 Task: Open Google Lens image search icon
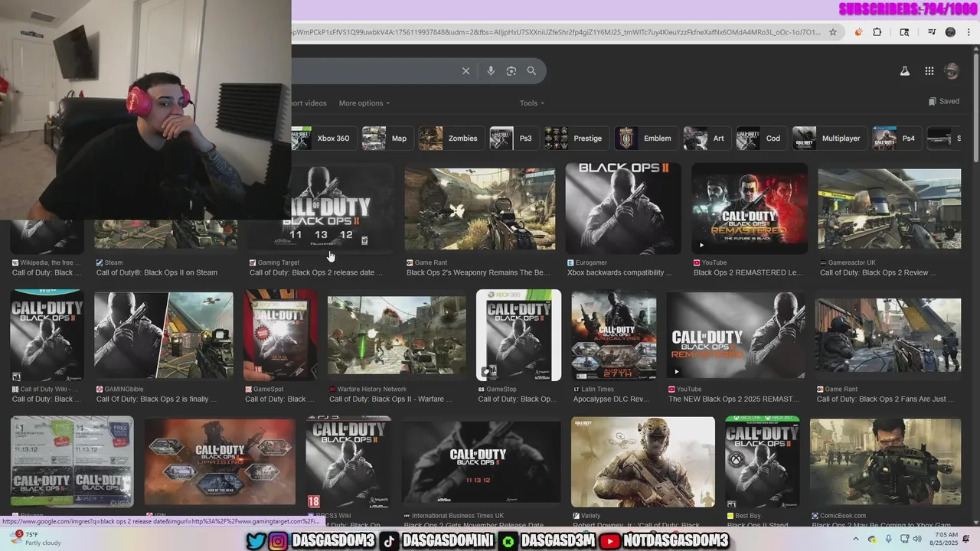tap(511, 71)
